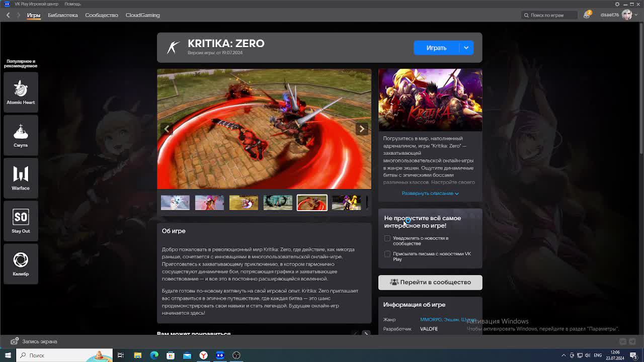Enable community news notifications checkbox
The height and width of the screenshot is (362, 644).
pyautogui.click(x=387, y=238)
